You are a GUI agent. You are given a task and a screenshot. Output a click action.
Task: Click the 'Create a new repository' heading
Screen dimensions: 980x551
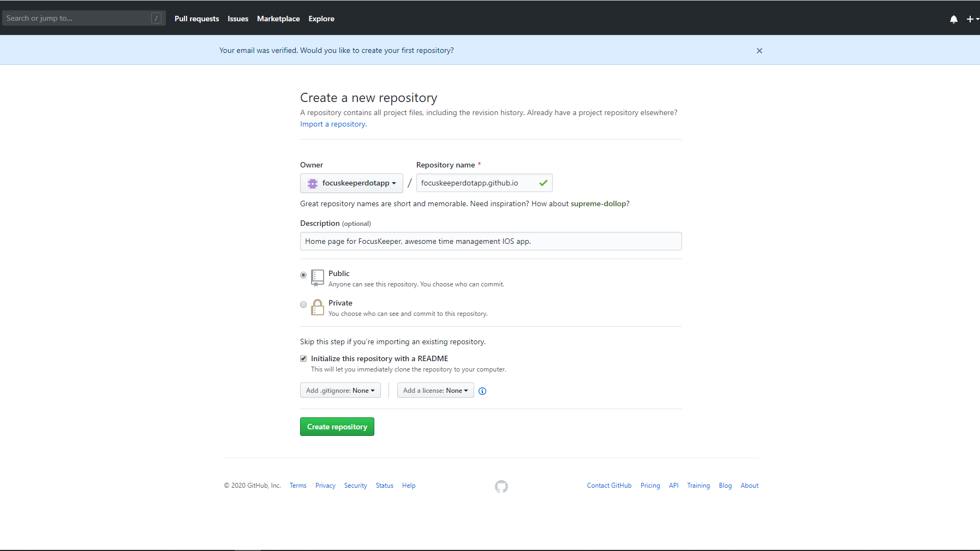368,98
